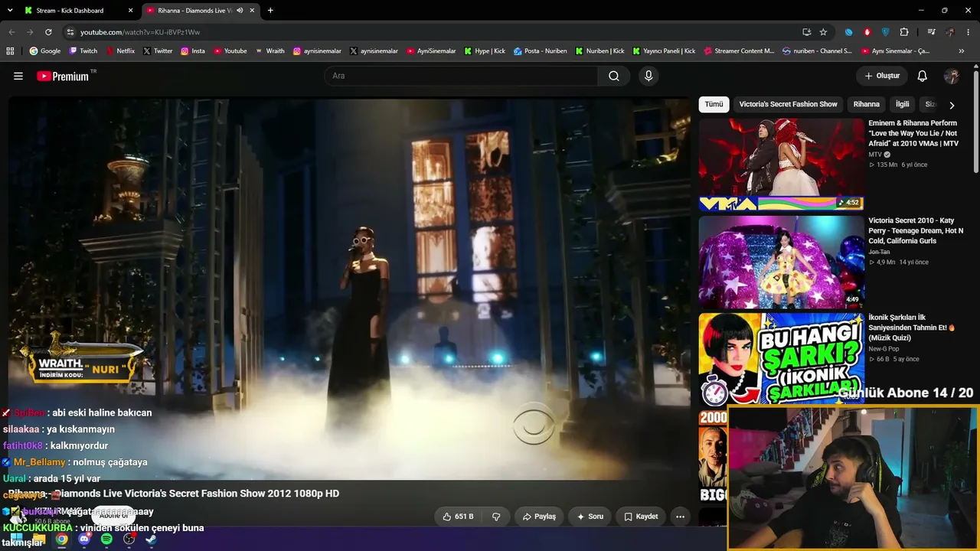The image size is (980, 551).
Task: Open YouTube notifications bell
Action: click(923, 76)
